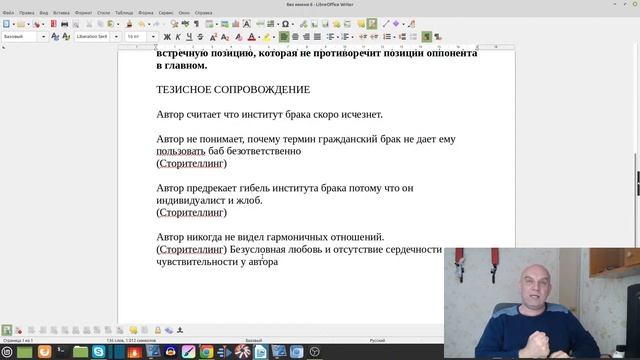This screenshot has height=360, width=640.
Task: Click the Insert Hyperlink icon
Action: (x=304, y=24)
